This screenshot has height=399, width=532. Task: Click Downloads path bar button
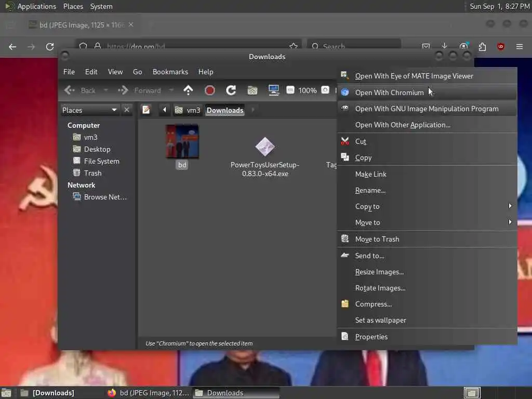pos(225,110)
